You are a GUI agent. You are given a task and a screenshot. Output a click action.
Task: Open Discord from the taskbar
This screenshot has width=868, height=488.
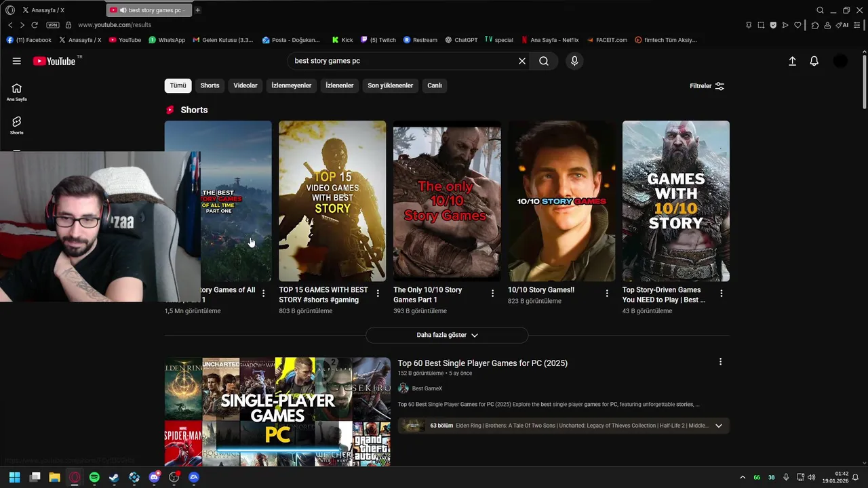click(154, 477)
